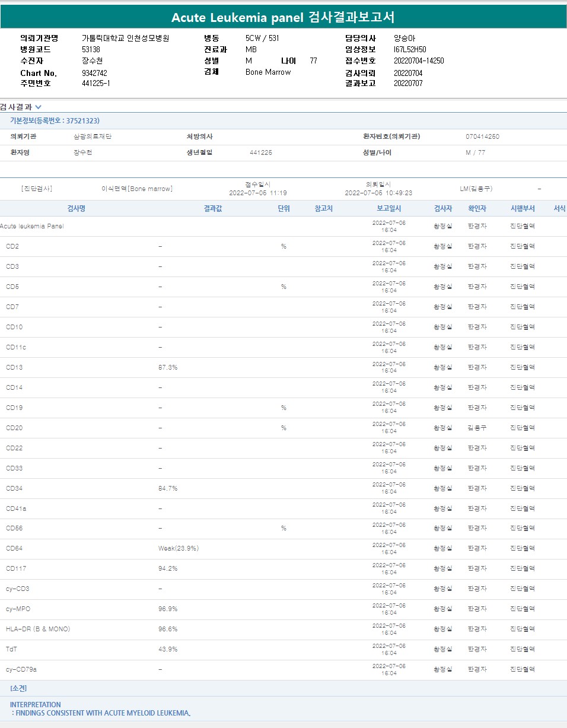Sort by 보고일시 column header
The image size is (567, 728).
[x=388, y=208]
